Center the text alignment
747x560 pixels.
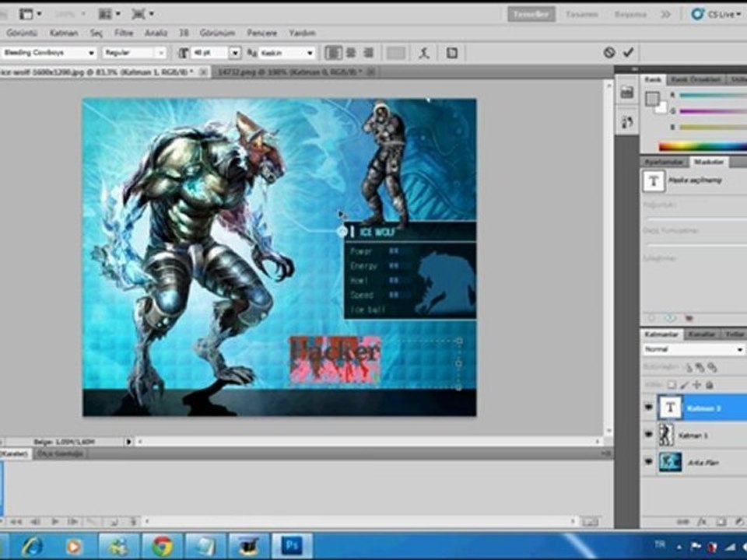click(352, 53)
